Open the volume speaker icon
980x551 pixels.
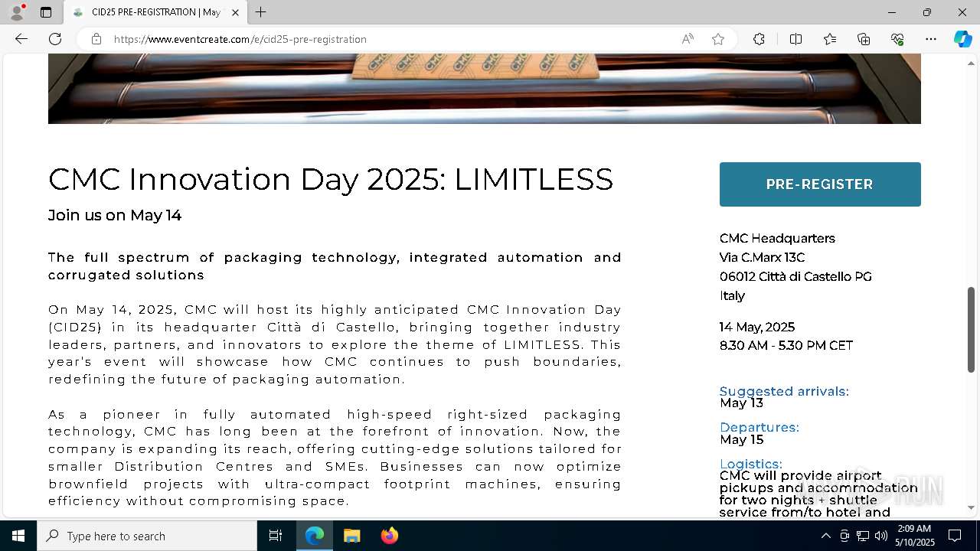pos(880,536)
